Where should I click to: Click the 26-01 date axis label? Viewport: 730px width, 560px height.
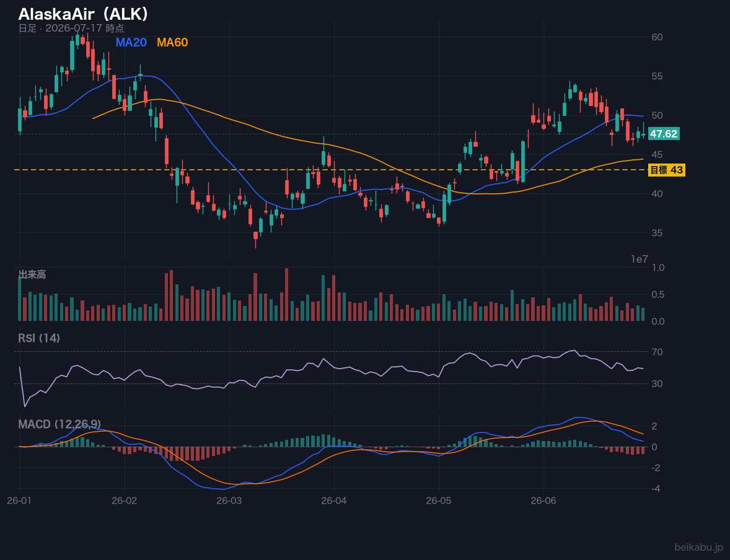[20, 501]
